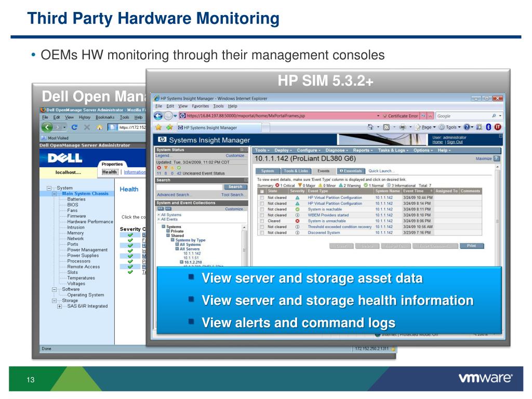Click Add to Favorites icon in Internet Explorer
The height and width of the screenshot is (399, 532).
(169, 127)
